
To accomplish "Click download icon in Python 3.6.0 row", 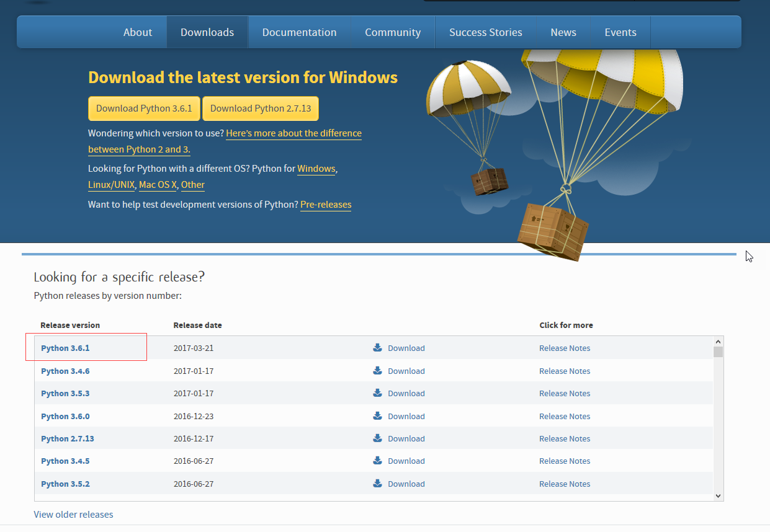I will [x=377, y=416].
